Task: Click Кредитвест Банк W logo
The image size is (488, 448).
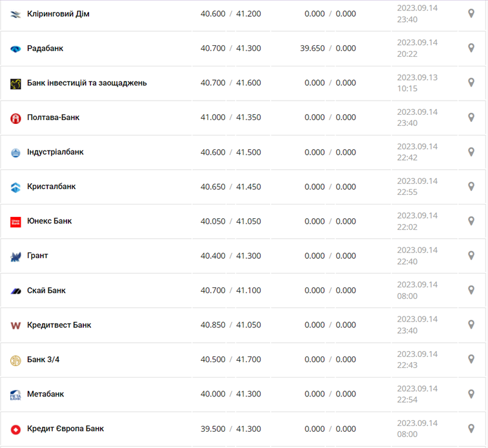Action: pos(15,325)
